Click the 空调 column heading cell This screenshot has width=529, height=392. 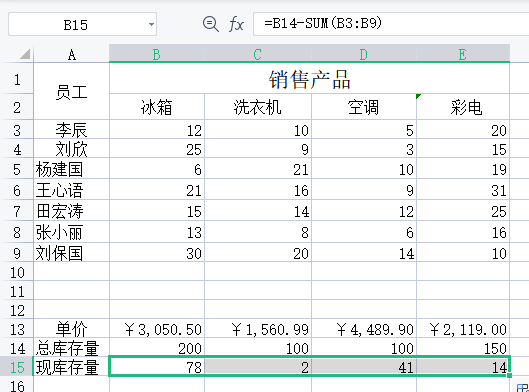click(x=364, y=107)
